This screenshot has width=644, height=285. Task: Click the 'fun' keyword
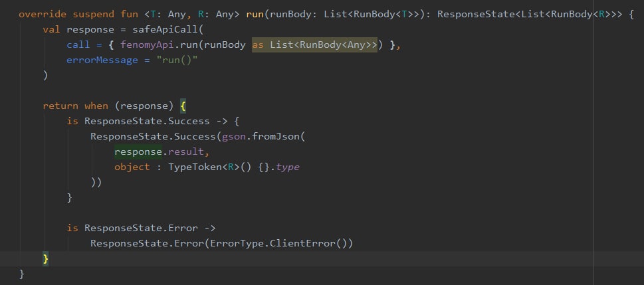[129, 15]
